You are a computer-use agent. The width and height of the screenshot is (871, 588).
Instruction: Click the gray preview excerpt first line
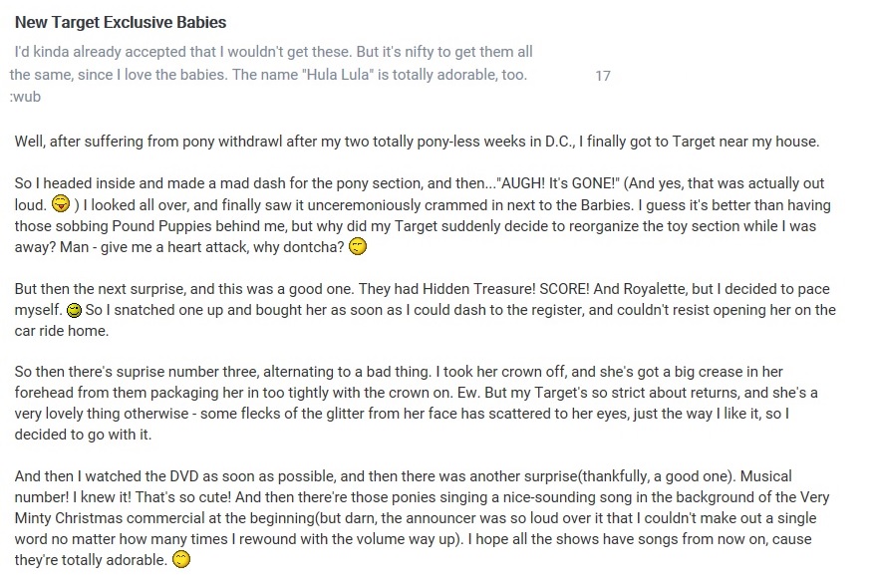[273, 52]
